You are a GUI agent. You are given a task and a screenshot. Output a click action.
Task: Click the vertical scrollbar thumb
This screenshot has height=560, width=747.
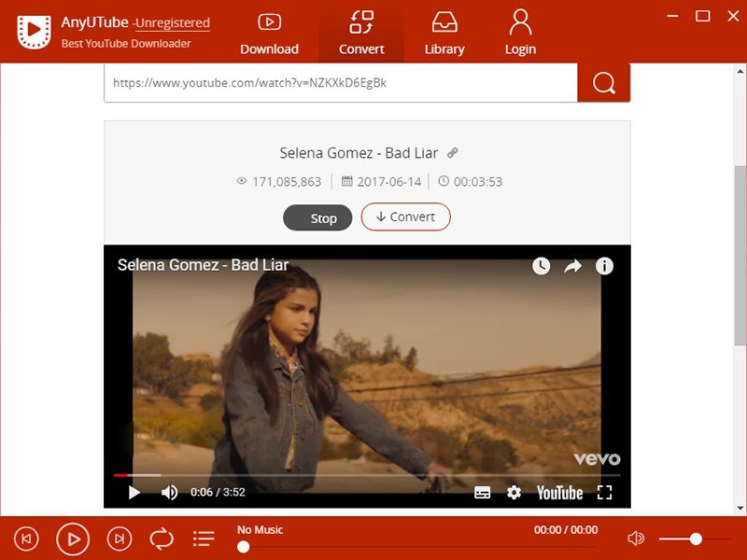[x=740, y=256]
